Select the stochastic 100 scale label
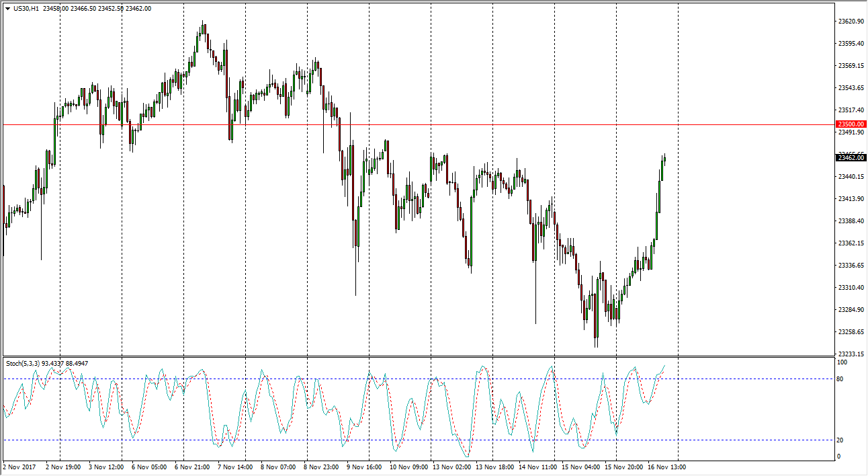 point(842,362)
